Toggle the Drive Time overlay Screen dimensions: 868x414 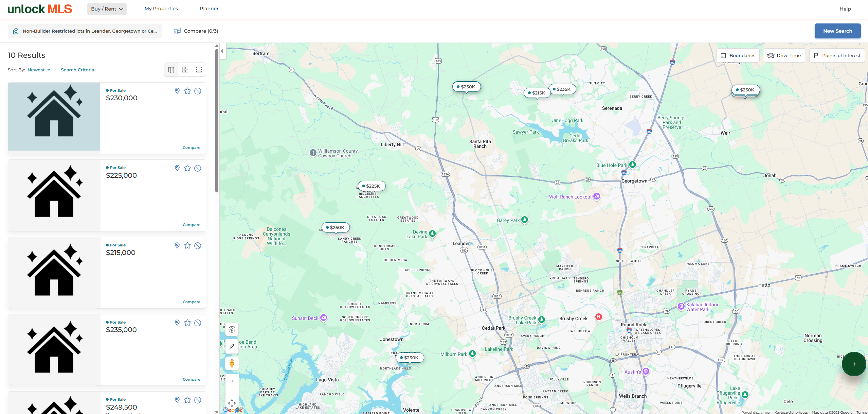(x=784, y=55)
